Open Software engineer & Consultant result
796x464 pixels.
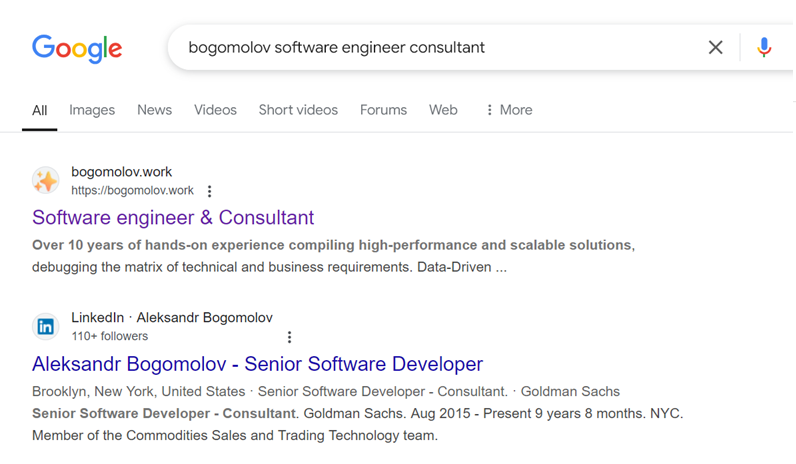pyautogui.click(x=173, y=218)
